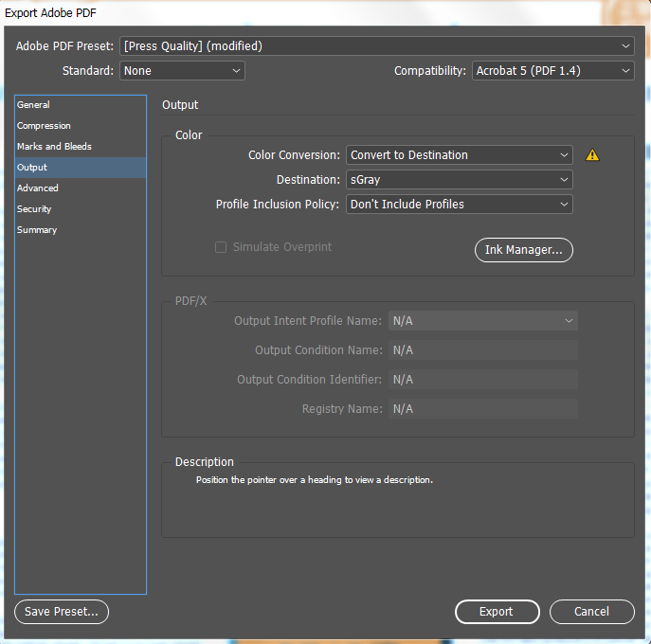Open the Adobe PDF Preset dropdown
The width and height of the screenshot is (651, 644).
pyautogui.click(x=376, y=46)
